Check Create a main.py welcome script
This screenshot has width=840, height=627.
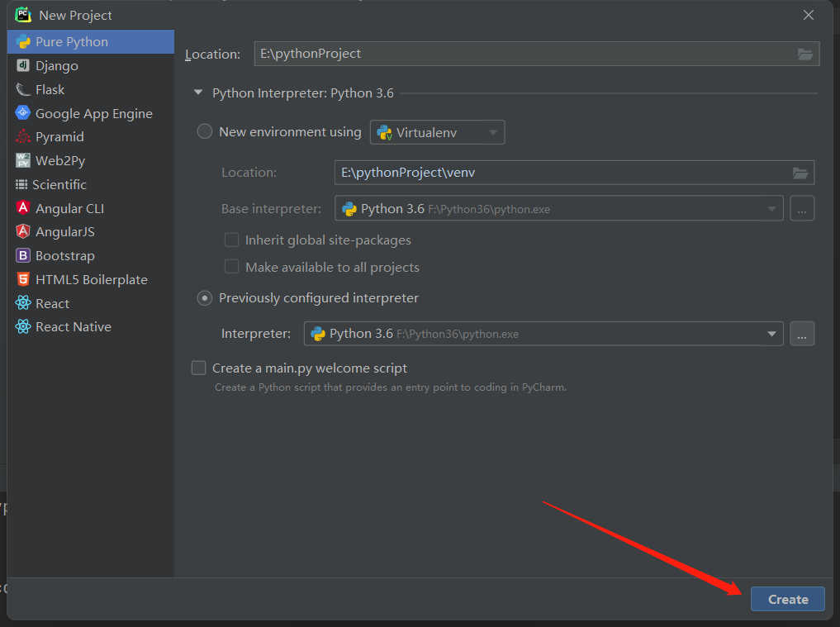(x=199, y=368)
